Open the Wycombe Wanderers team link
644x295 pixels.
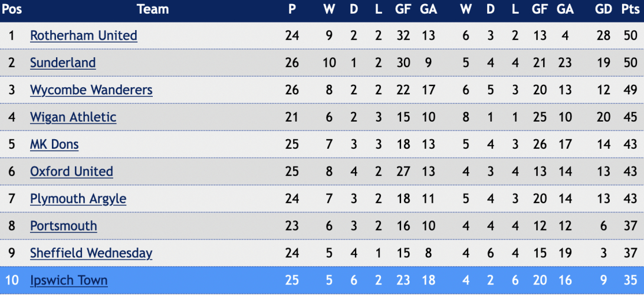click(91, 90)
